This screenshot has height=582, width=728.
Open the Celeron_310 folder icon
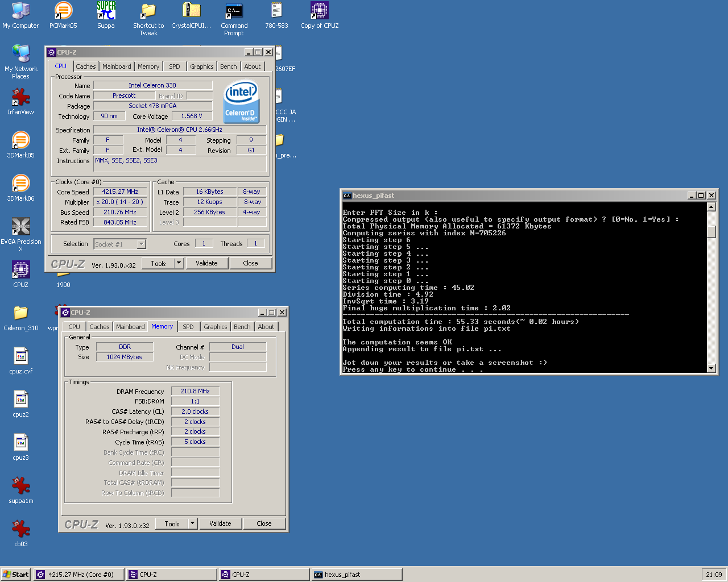click(x=20, y=318)
